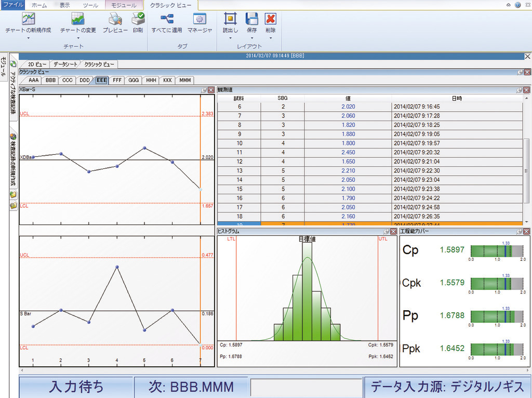
Task: Click the Cp capability bar slider
Action: tap(497, 251)
